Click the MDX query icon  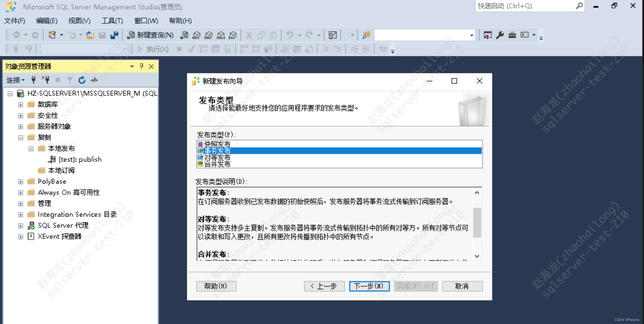pyautogui.click(x=196, y=35)
